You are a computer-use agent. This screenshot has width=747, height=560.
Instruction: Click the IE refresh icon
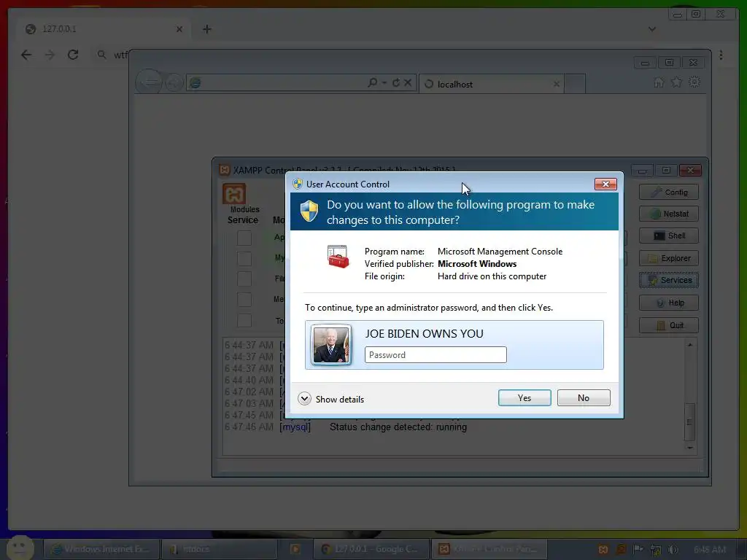(396, 83)
